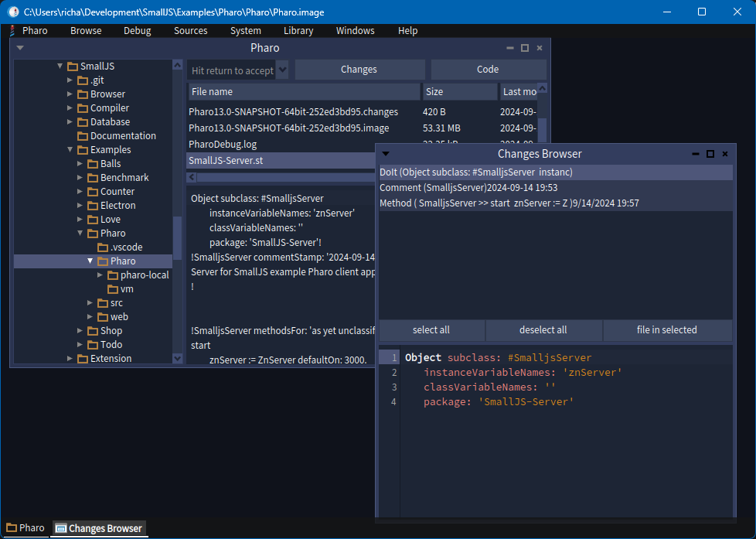
Task: Click the Todo folder icon
Action: [93, 345]
